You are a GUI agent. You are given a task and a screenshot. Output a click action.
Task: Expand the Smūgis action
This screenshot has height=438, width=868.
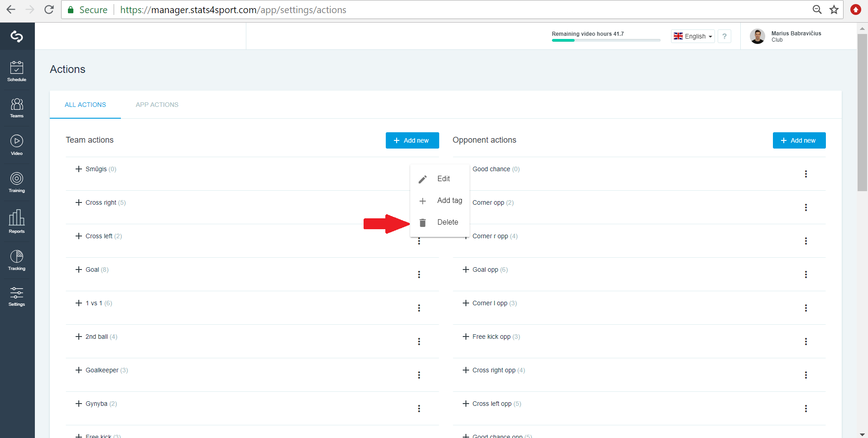click(79, 169)
